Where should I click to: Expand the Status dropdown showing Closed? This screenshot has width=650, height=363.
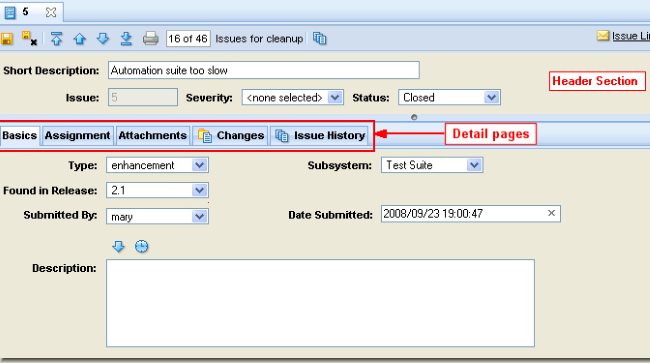point(449,97)
